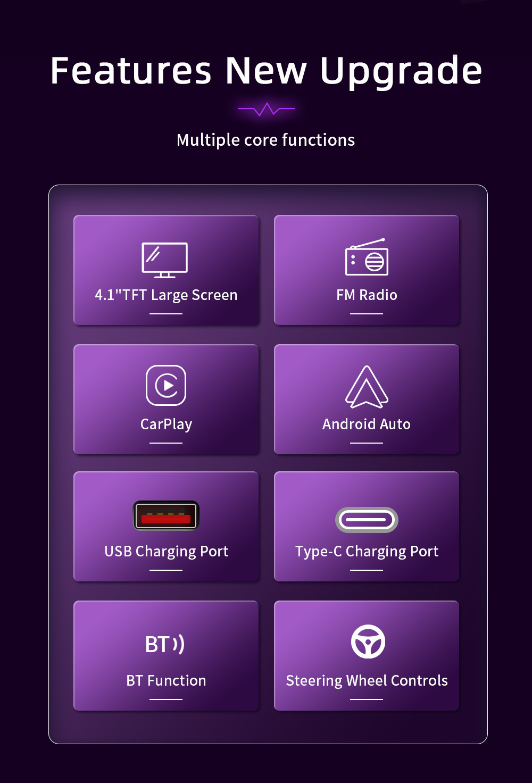Viewport: 532px width, 783px height.
Task: Select the CarPlay play-button icon
Action: click(166, 385)
